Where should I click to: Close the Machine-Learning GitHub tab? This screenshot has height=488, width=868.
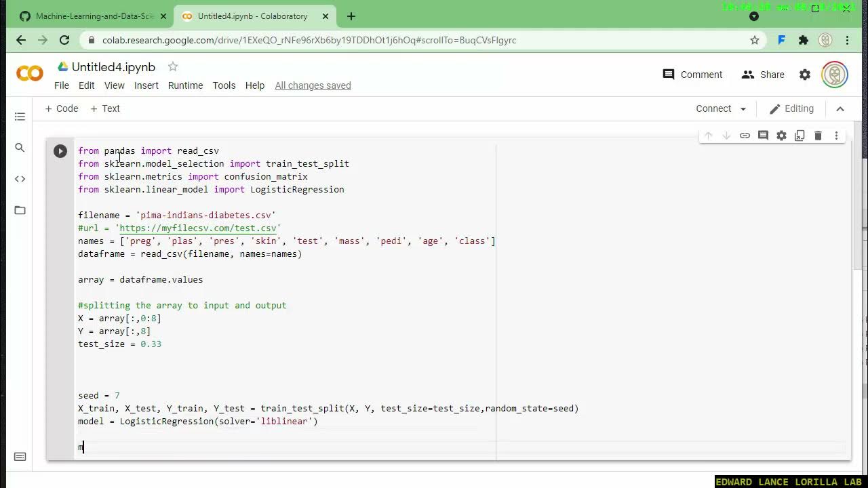pyautogui.click(x=163, y=16)
